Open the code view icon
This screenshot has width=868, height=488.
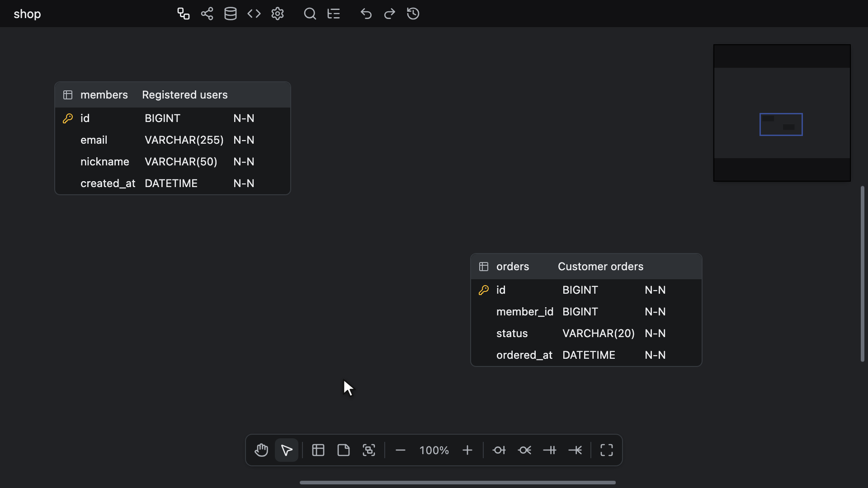pos(254,14)
